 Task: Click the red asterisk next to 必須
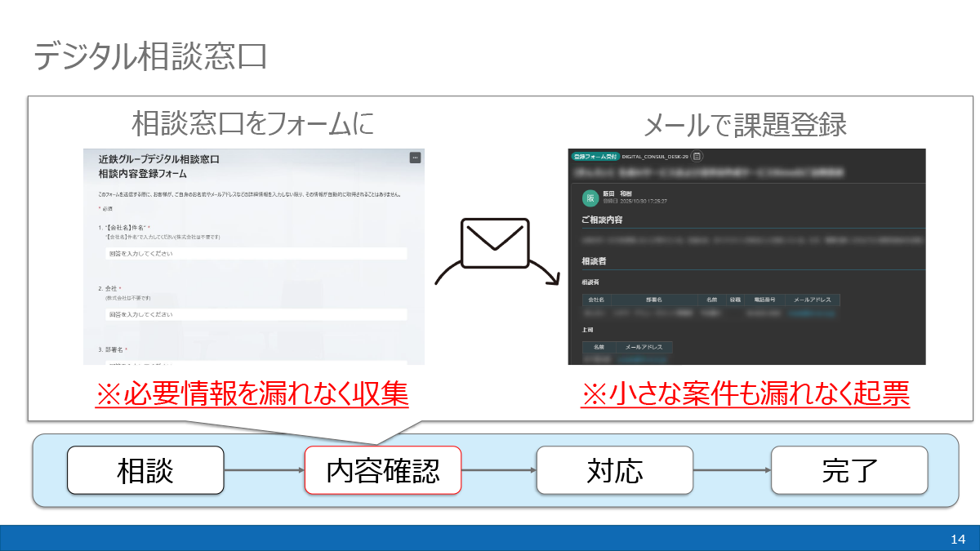[x=100, y=207]
